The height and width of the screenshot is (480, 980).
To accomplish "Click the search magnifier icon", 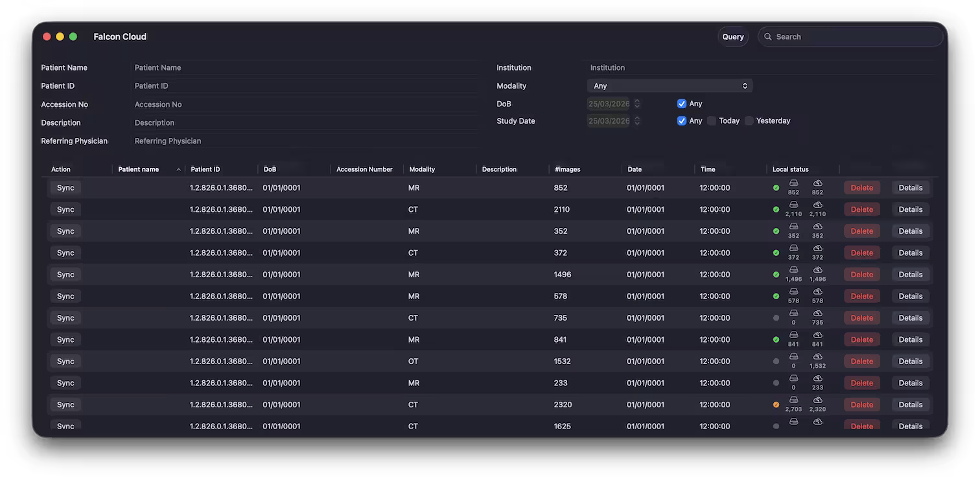I will [x=768, y=37].
